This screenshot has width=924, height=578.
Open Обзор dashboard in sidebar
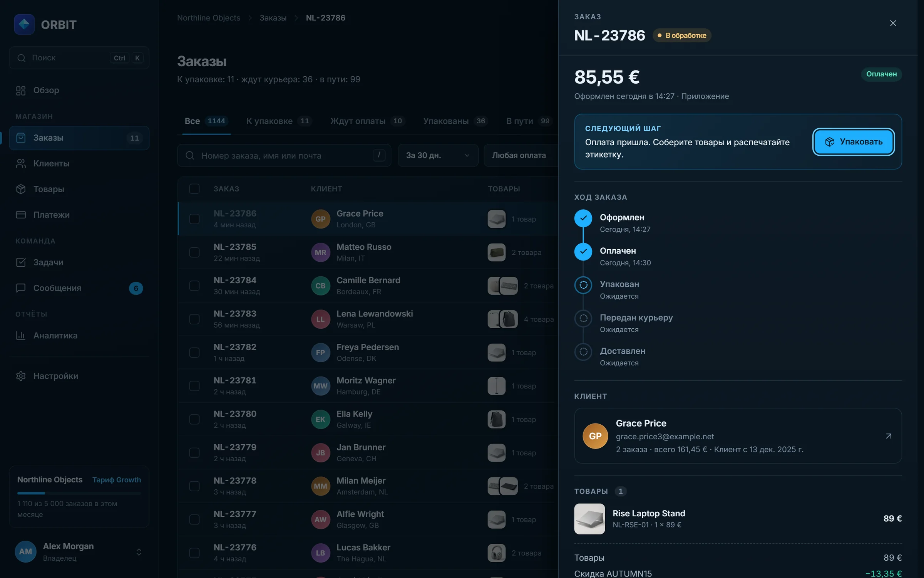(x=79, y=90)
